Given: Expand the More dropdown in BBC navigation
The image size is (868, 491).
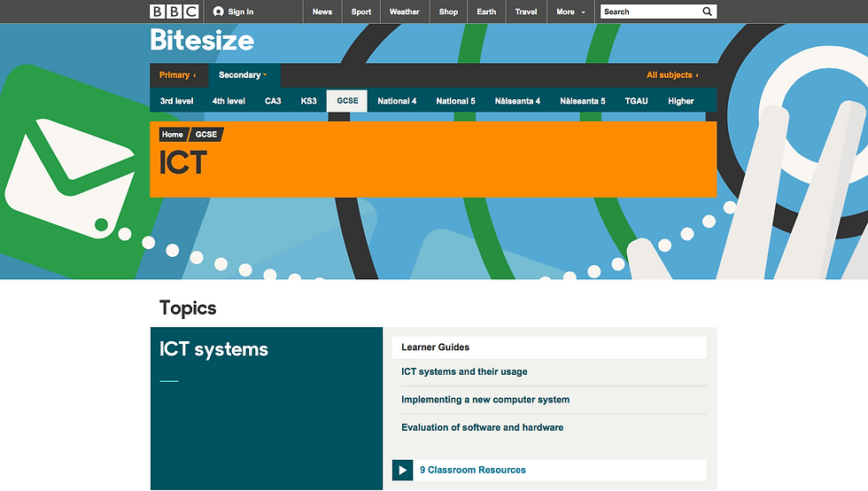Looking at the screenshot, I should point(570,12).
